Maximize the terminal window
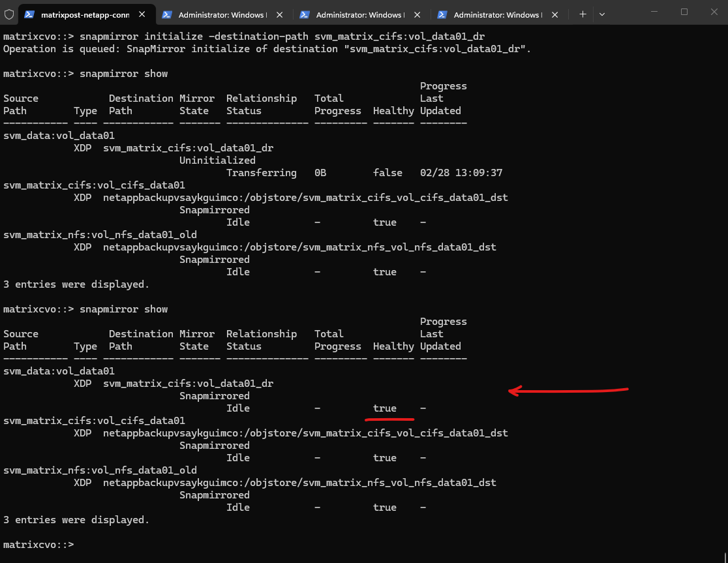Screen dimensions: 728x563 [x=684, y=12]
